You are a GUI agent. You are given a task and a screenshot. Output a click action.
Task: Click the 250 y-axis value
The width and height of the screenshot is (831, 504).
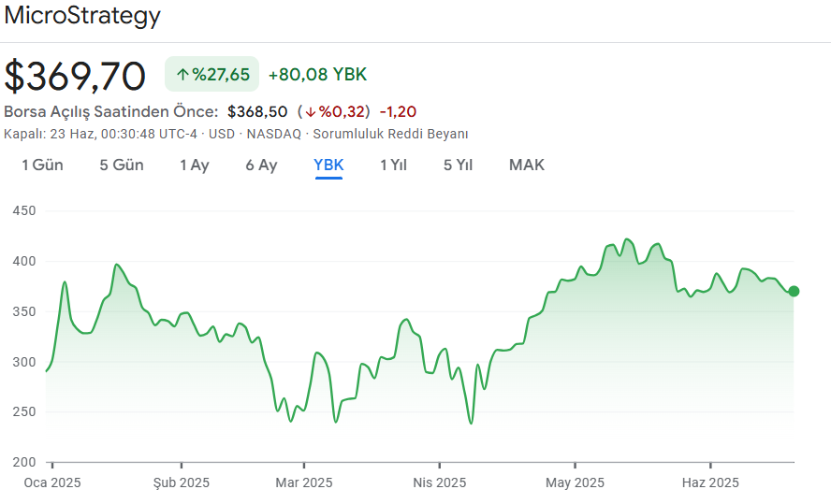tap(23, 411)
